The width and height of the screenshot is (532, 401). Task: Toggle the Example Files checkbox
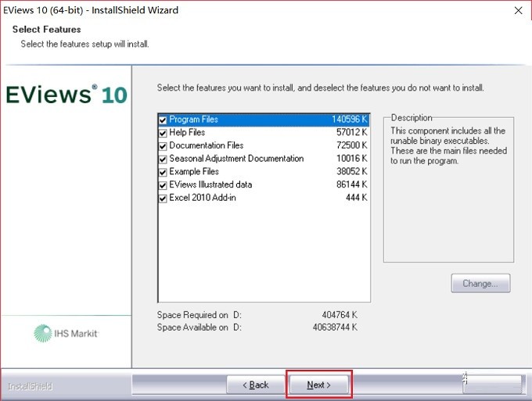163,172
